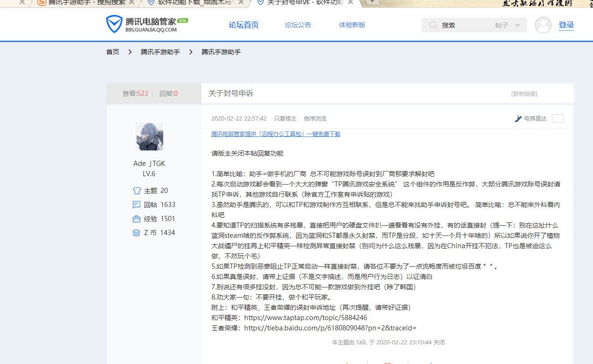Open the tieba.baidu.com appeal link

(x=330, y=328)
